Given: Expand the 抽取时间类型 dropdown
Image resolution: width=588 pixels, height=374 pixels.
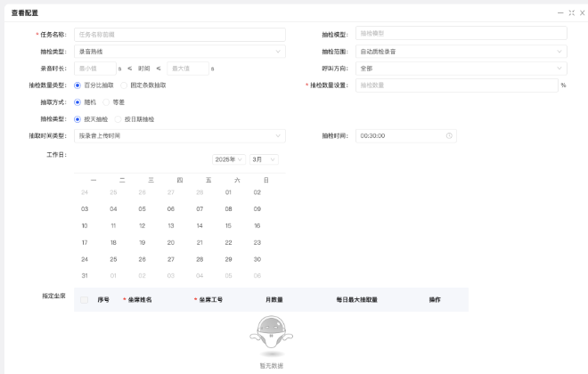Looking at the screenshot, I should 179,135.
